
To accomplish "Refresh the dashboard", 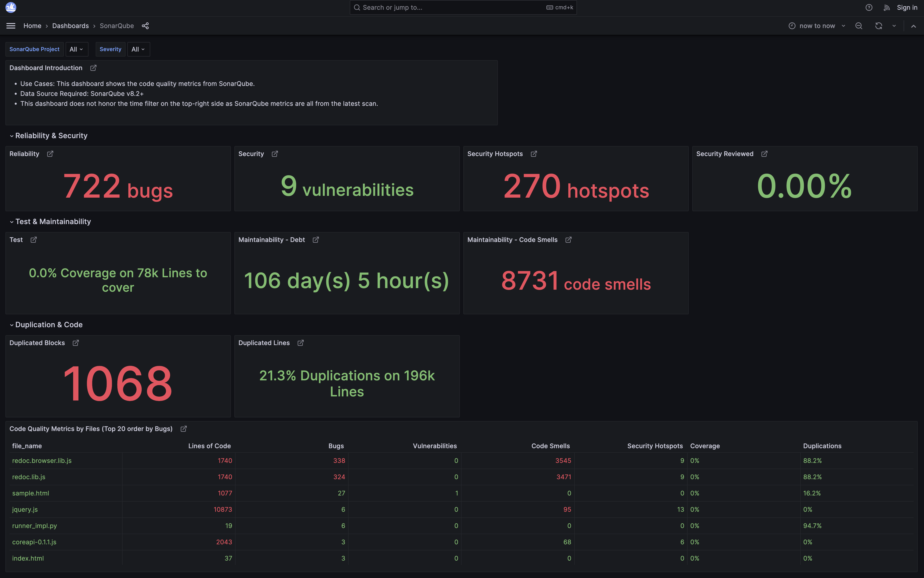I will [879, 26].
